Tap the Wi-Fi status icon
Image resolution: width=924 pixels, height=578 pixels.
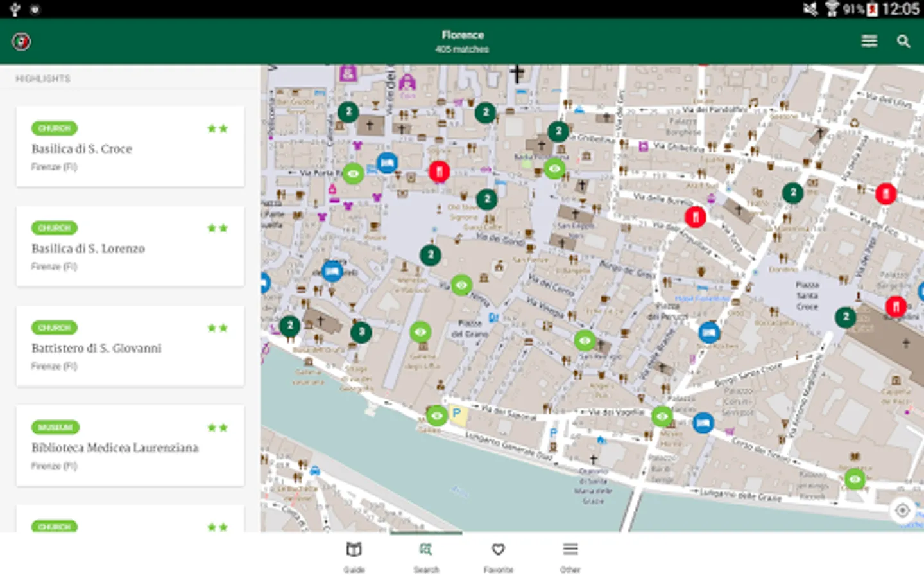832,9
